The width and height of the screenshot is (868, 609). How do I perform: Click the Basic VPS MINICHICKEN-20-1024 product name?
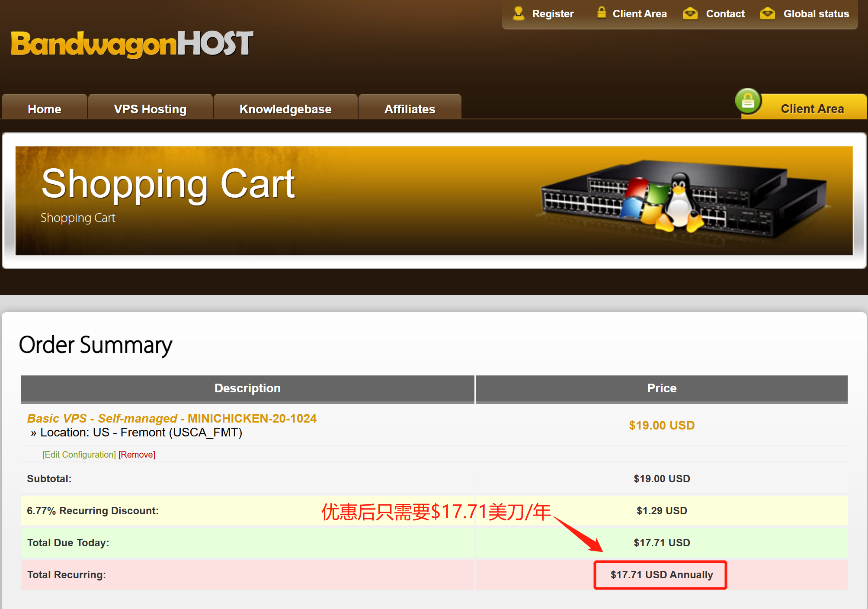(x=172, y=418)
